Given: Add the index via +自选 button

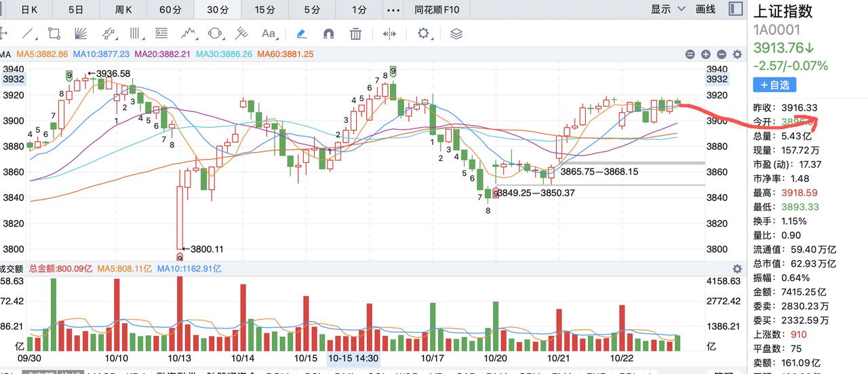Looking at the screenshot, I should pyautogui.click(x=774, y=85).
